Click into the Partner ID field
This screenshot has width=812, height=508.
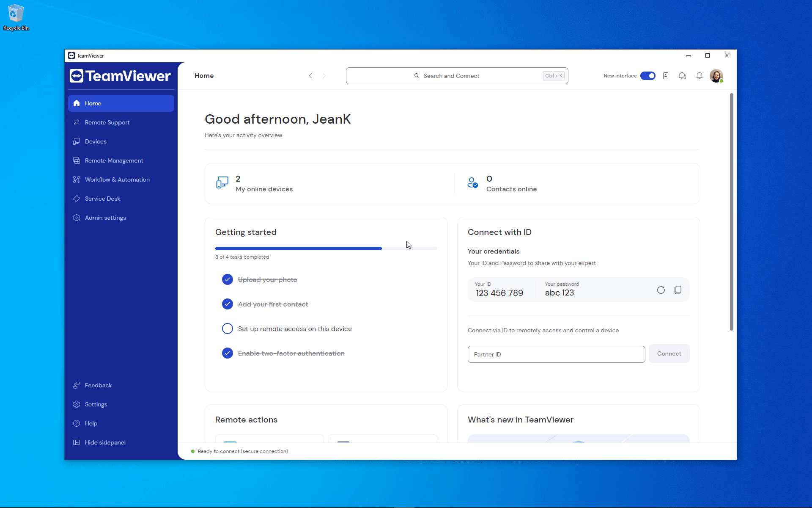pos(556,354)
